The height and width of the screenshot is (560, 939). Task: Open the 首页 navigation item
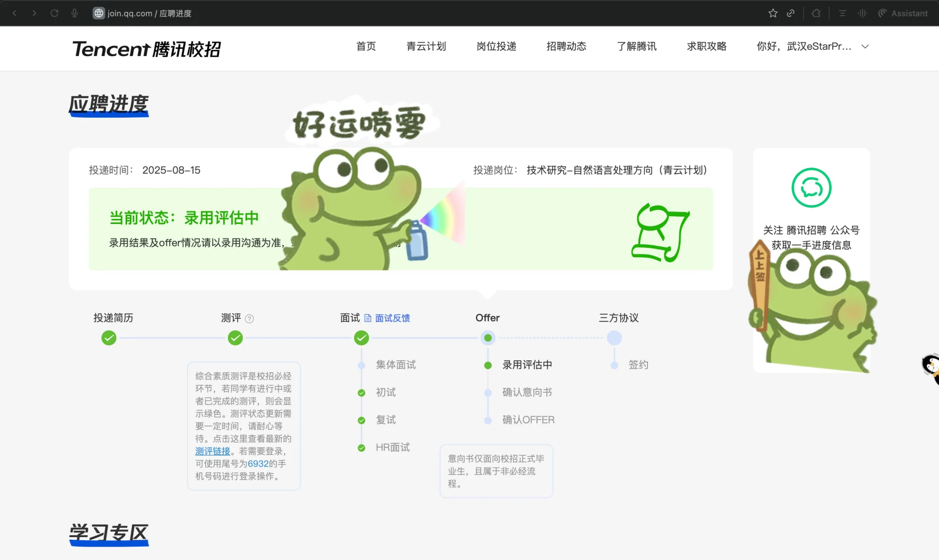point(366,46)
